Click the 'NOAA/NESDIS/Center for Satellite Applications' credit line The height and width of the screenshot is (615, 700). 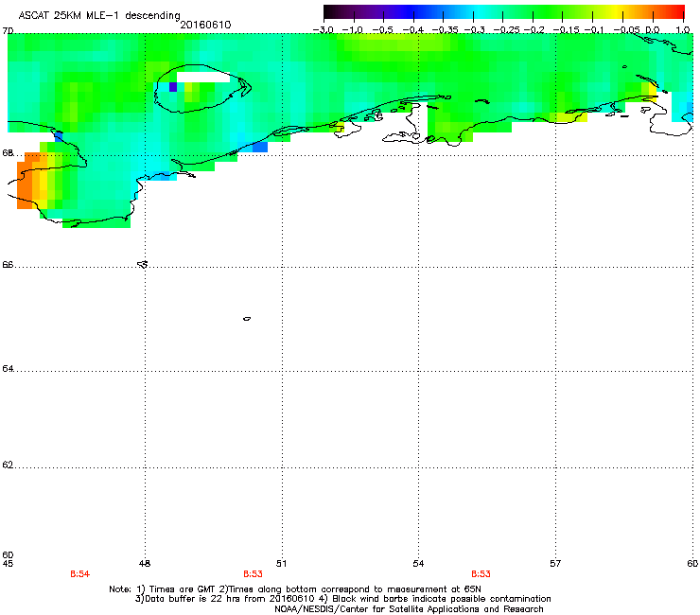pos(409,609)
